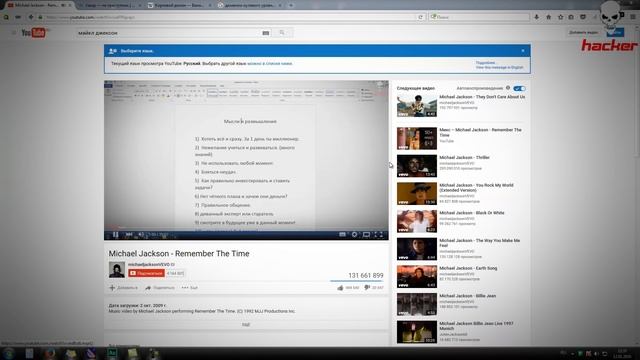The height and width of the screenshot is (360, 640).
Task: Pause the video with the player pause button
Action: (116, 234)
